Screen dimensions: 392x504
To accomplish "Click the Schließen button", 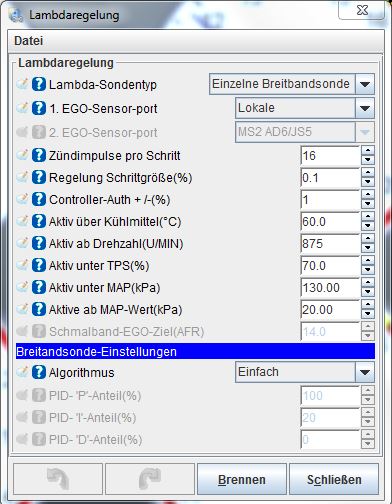I will point(334,479).
